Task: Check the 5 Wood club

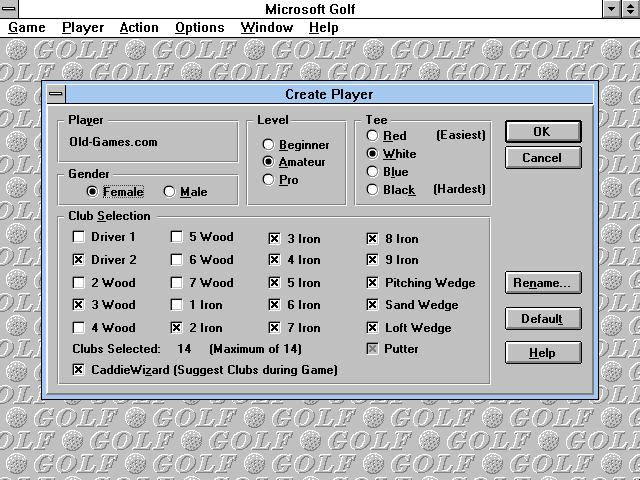Action: tap(202, 237)
